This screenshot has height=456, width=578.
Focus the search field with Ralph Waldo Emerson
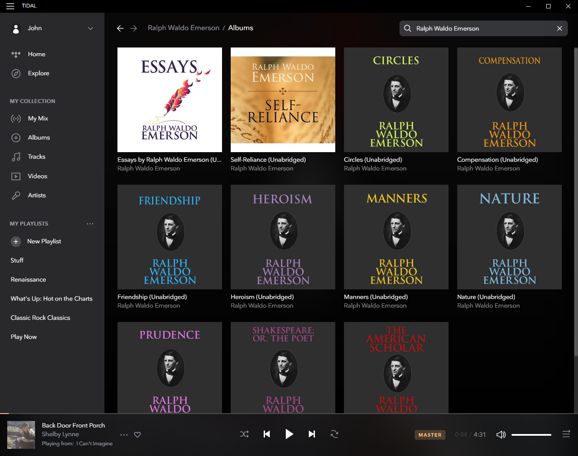pyautogui.click(x=483, y=28)
